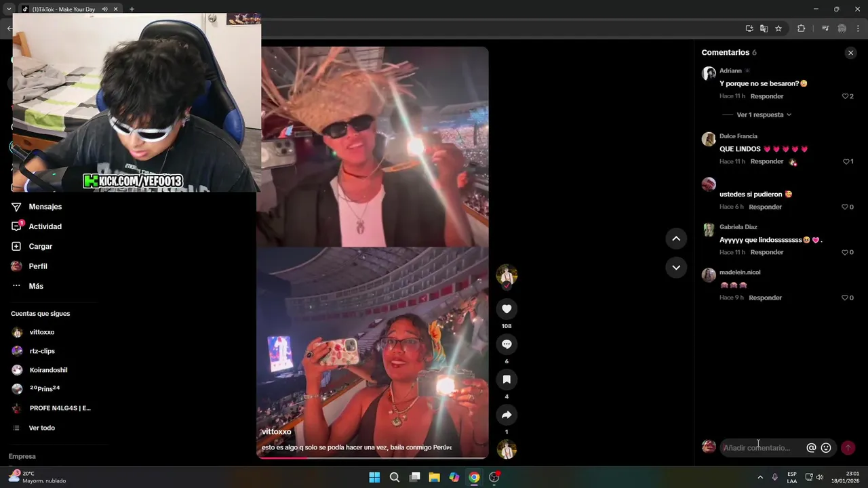The width and height of the screenshot is (868, 488).
Task: Insert a mention with the @ icon
Action: (x=811, y=448)
